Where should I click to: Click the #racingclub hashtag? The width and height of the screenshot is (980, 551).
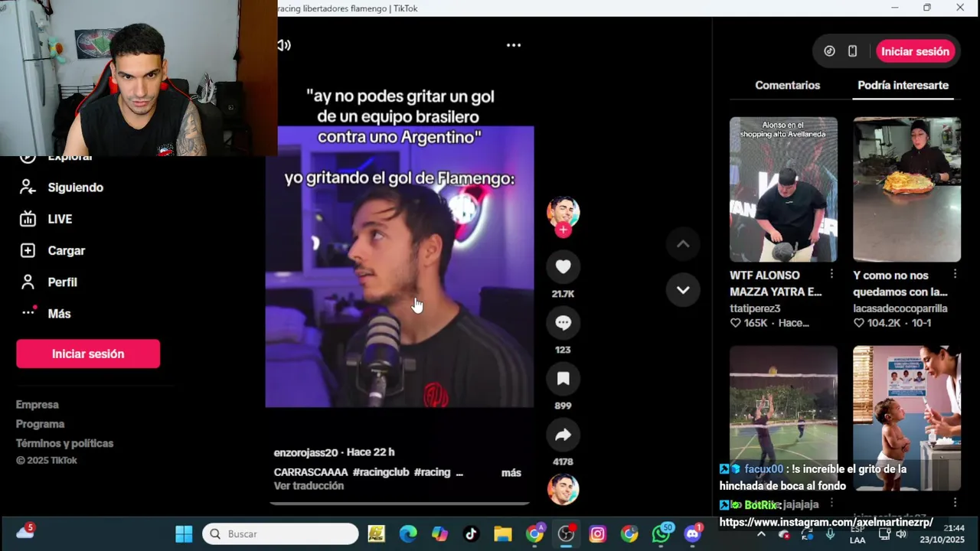pyautogui.click(x=381, y=472)
